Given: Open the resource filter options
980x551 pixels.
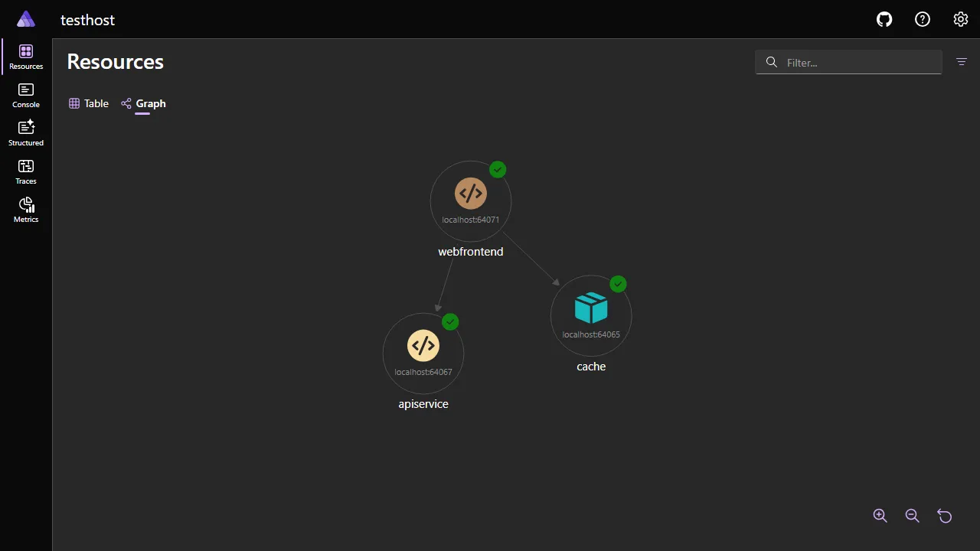Looking at the screenshot, I should click(x=962, y=62).
